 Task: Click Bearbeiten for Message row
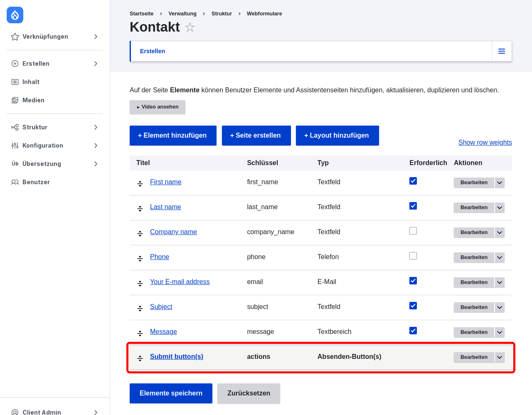point(474,332)
